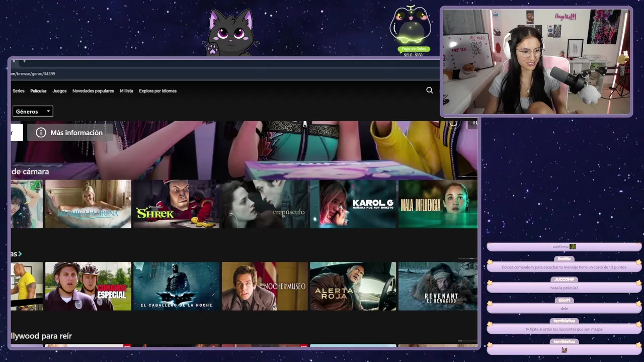Click the chat message 'dele'
The image size is (644, 362).
point(564,309)
